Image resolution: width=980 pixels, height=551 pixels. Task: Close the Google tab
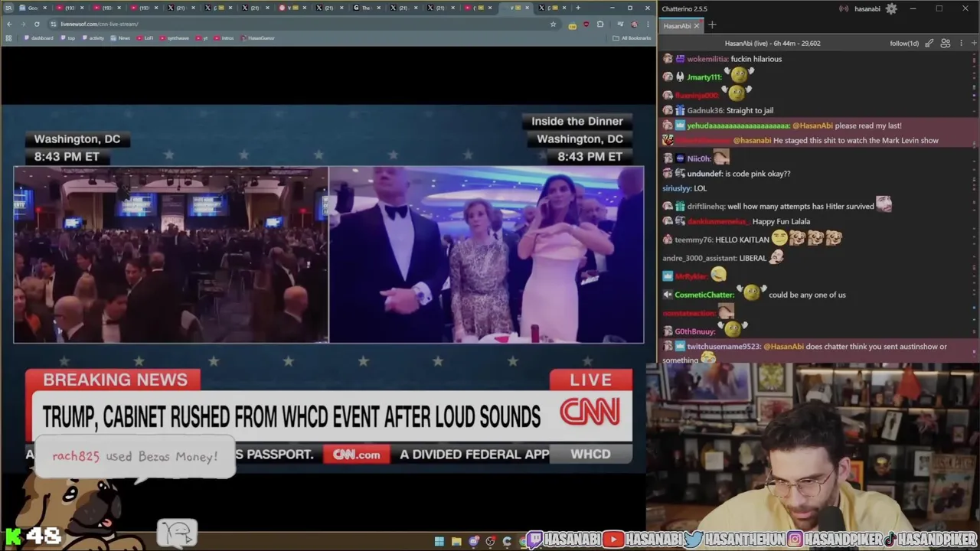[x=47, y=8]
